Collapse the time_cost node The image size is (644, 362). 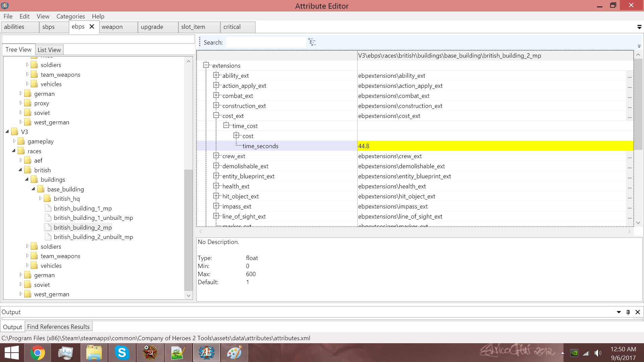point(226,125)
